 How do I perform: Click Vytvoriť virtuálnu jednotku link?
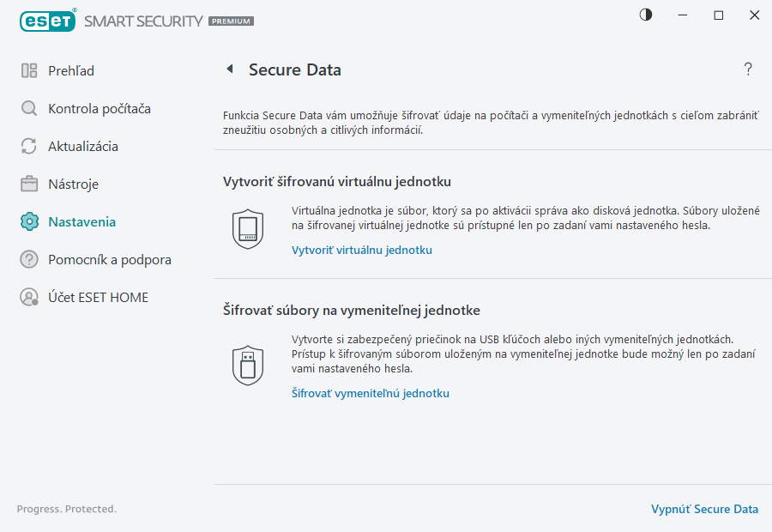pyautogui.click(x=361, y=249)
